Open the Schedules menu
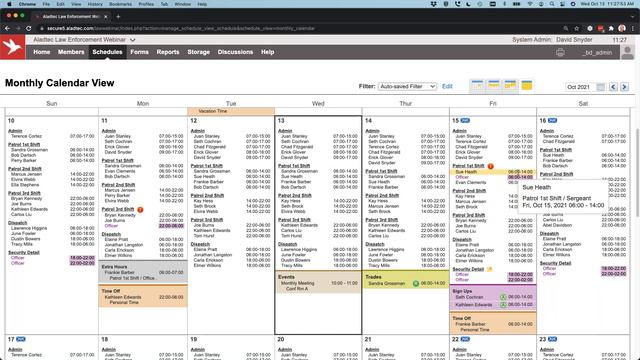This screenshot has width=640, height=360. tap(107, 52)
